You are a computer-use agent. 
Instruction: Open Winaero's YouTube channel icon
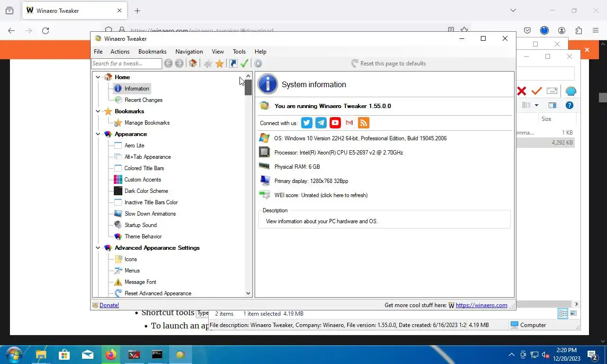coord(335,123)
